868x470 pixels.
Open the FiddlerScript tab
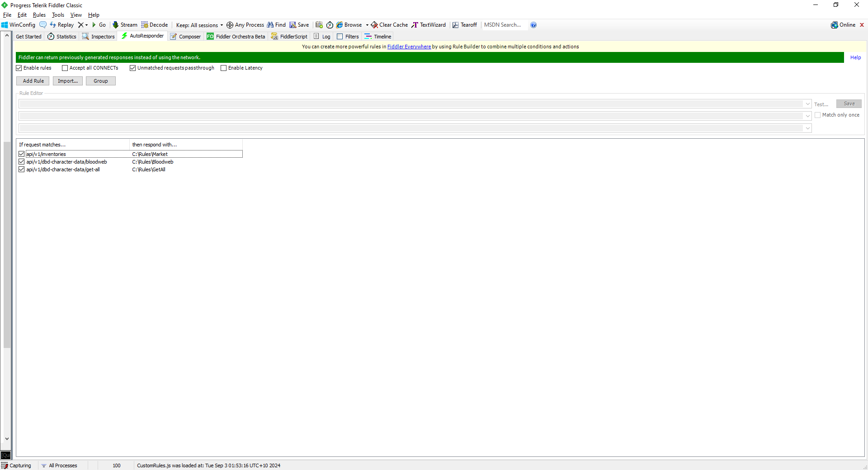289,37
